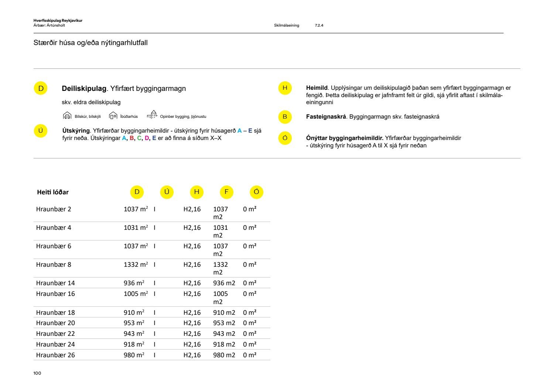Click the F circle in table header
554x392 pixels.
point(226,192)
